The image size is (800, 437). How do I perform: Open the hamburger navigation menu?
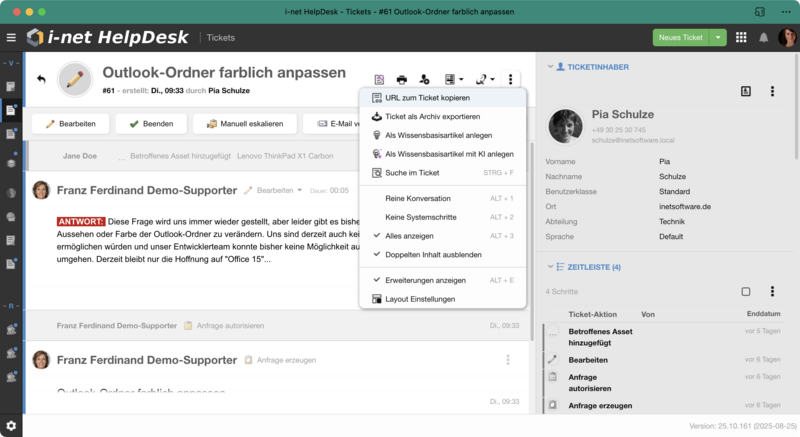tap(11, 38)
